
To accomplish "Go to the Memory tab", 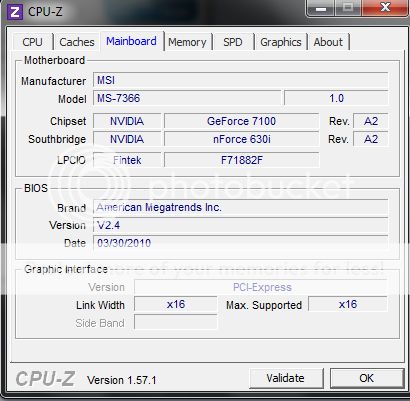I will click(187, 42).
